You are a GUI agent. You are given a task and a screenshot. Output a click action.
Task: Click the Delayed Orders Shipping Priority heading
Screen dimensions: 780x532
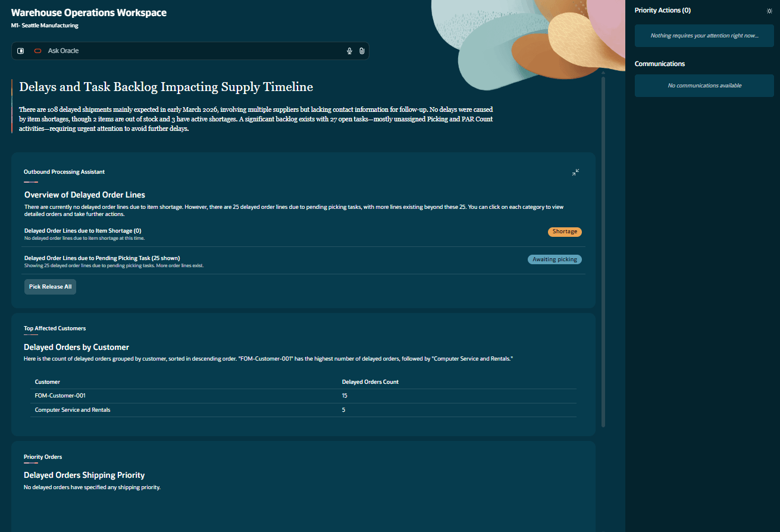(84, 475)
